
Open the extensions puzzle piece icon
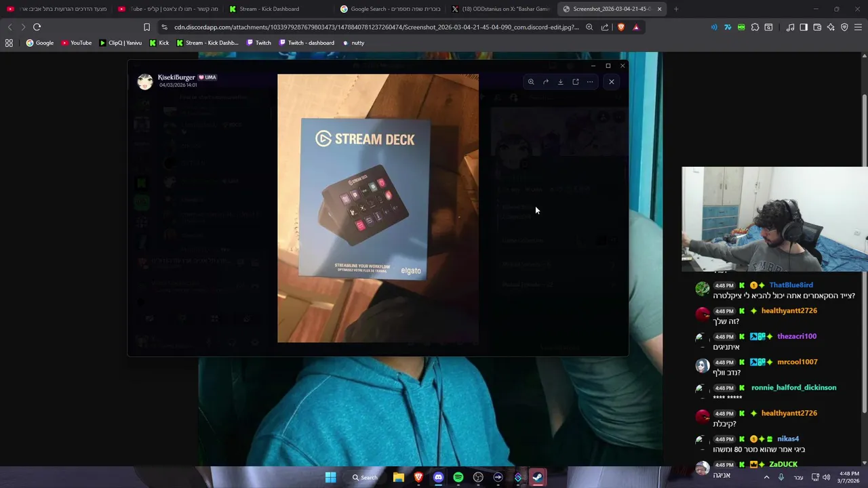pyautogui.click(x=755, y=27)
